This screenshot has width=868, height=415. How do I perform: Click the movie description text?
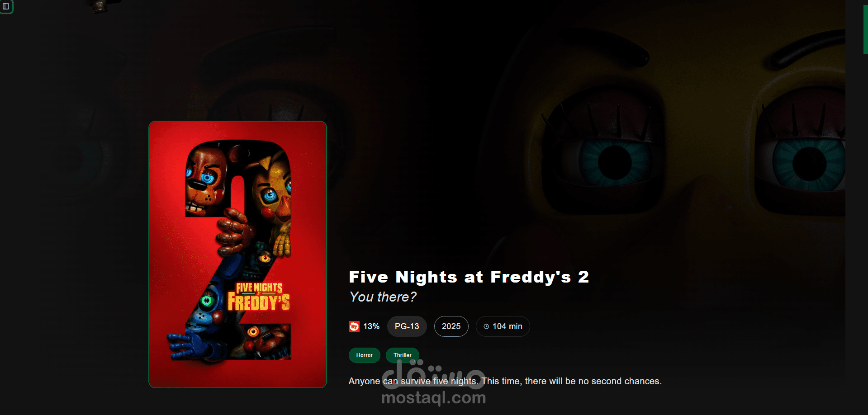click(505, 381)
